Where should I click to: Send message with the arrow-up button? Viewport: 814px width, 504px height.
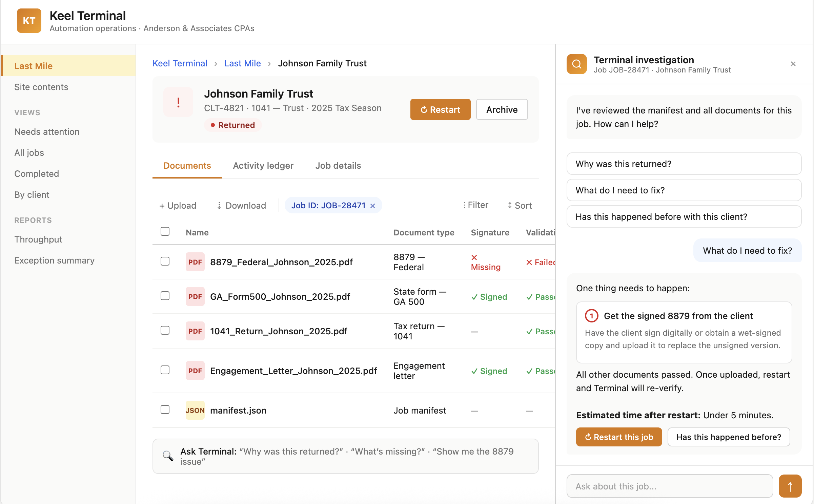(x=790, y=486)
